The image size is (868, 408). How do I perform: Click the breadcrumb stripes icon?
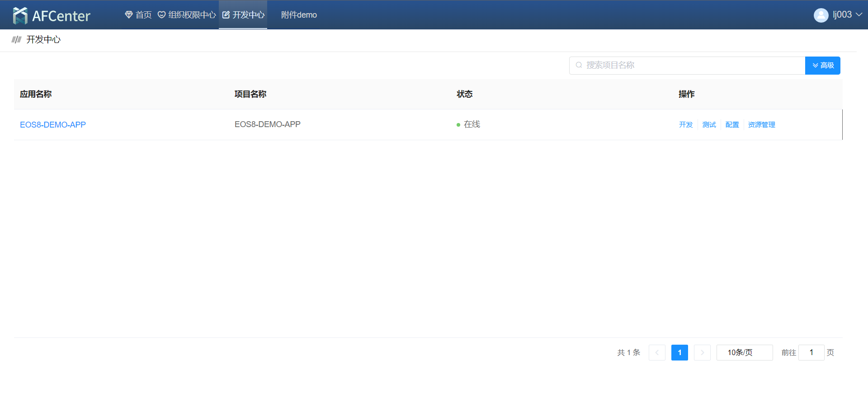[x=17, y=40]
